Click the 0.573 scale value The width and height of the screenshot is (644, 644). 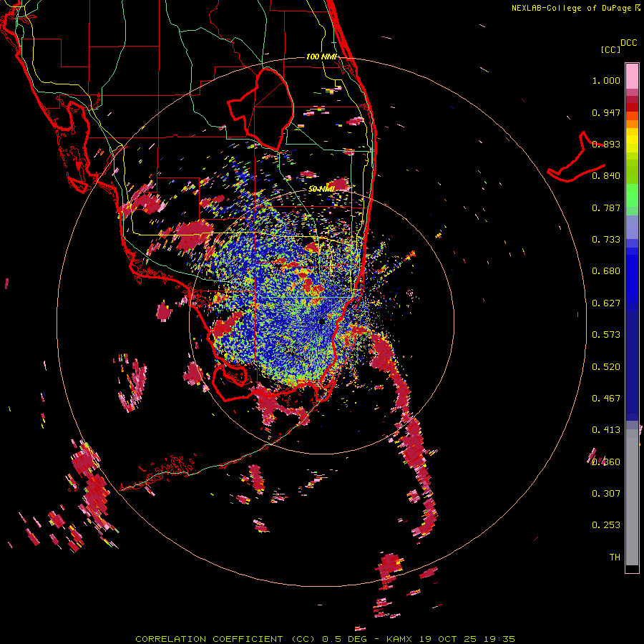click(606, 335)
